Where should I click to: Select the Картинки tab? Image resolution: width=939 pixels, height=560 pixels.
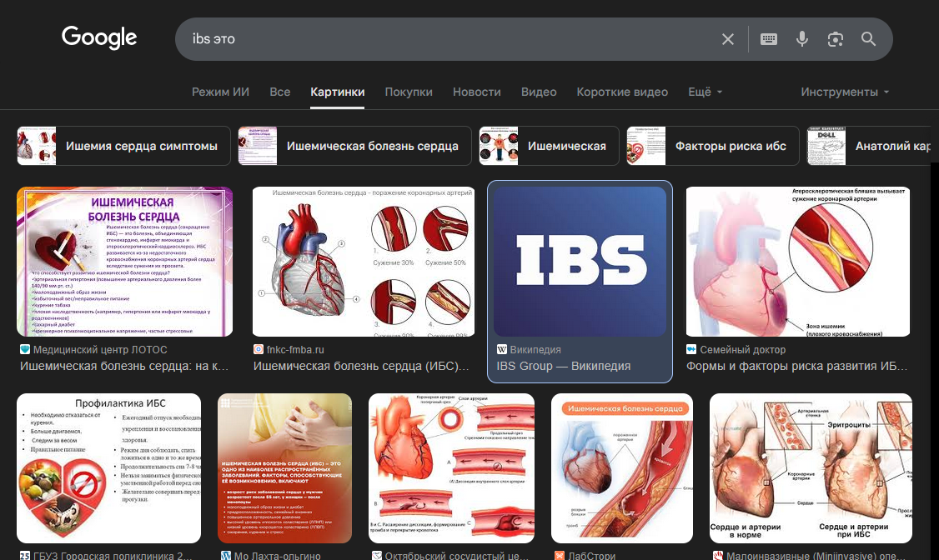(337, 92)
